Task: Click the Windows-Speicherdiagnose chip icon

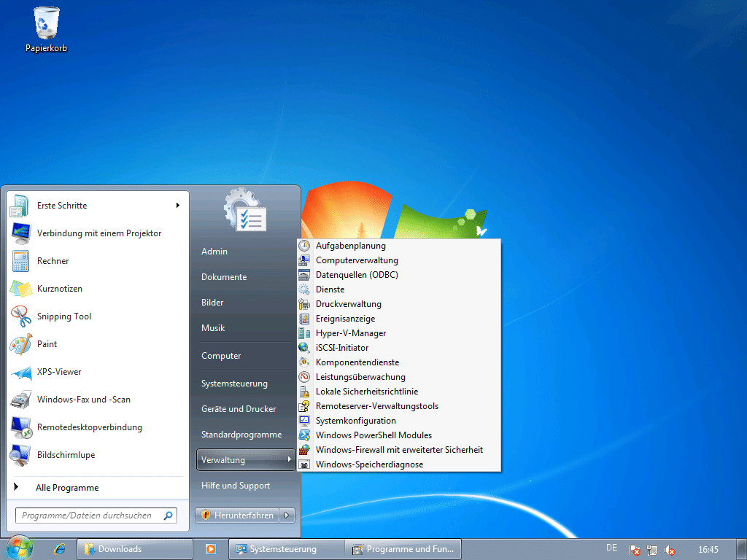Action: click(304, 464)
